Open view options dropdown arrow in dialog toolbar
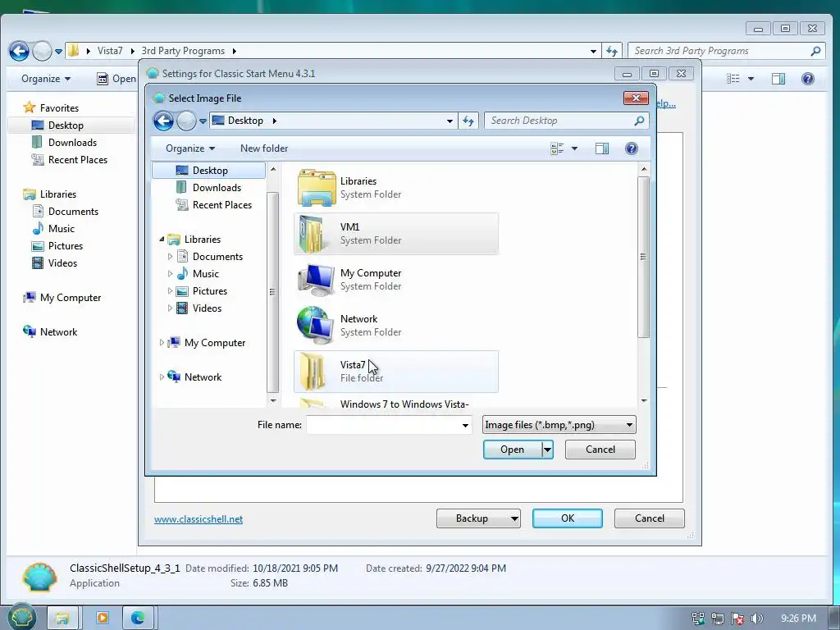840x630 pixels. tap(574, 148)
